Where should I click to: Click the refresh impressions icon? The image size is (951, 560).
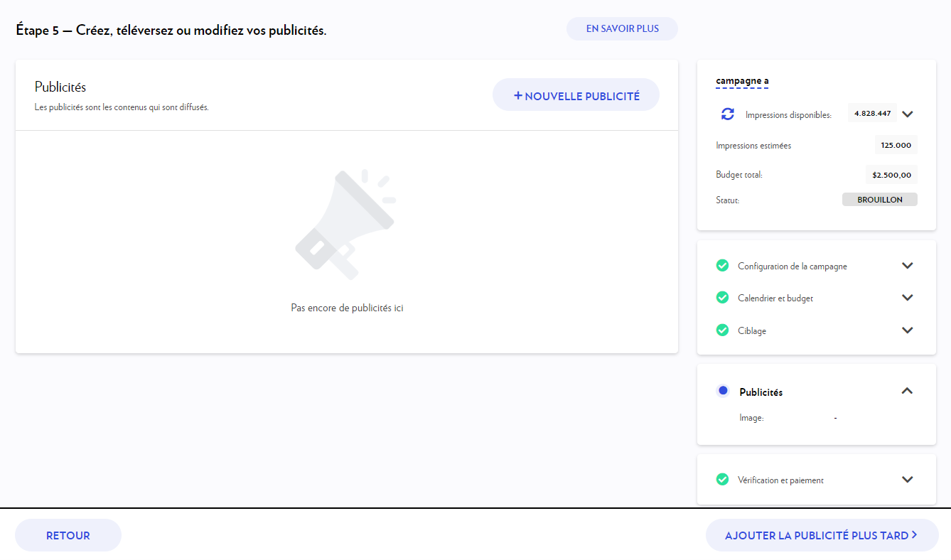point(727,114)
